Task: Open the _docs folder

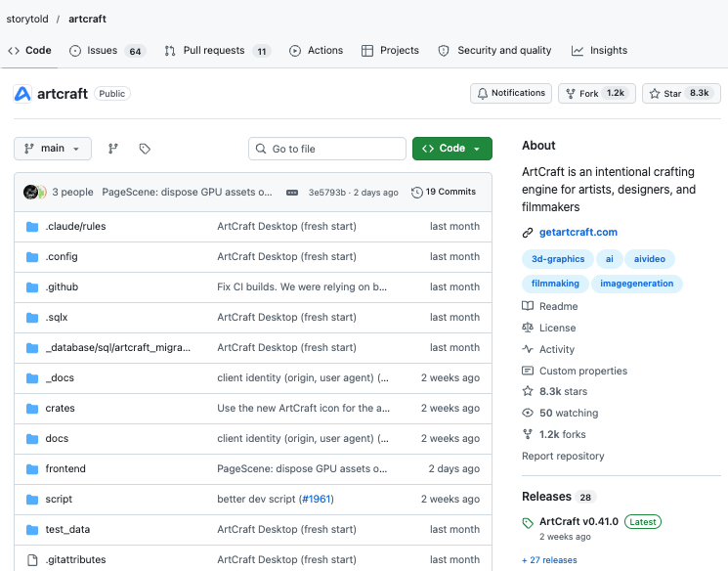Action: 60,377
